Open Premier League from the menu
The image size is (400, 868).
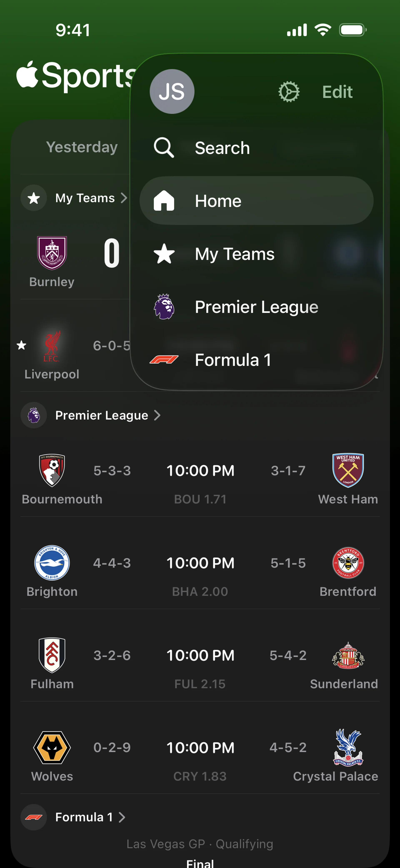256,307
